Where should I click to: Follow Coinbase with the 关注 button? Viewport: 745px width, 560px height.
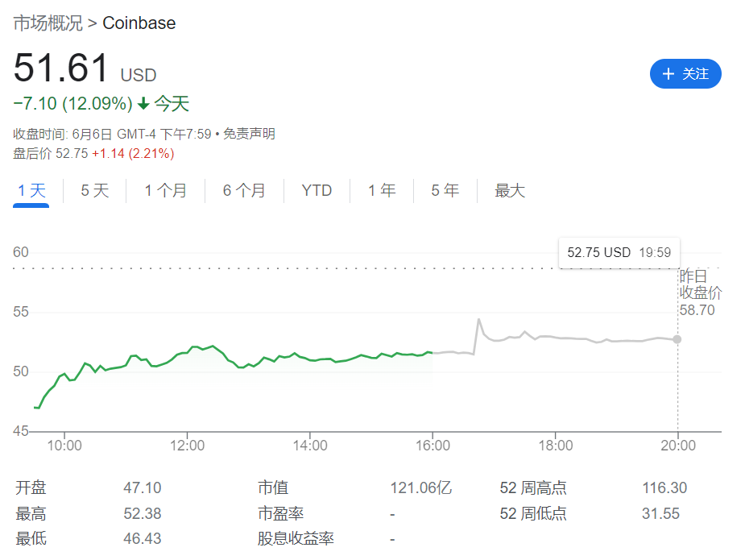click(x=685, y=74)
